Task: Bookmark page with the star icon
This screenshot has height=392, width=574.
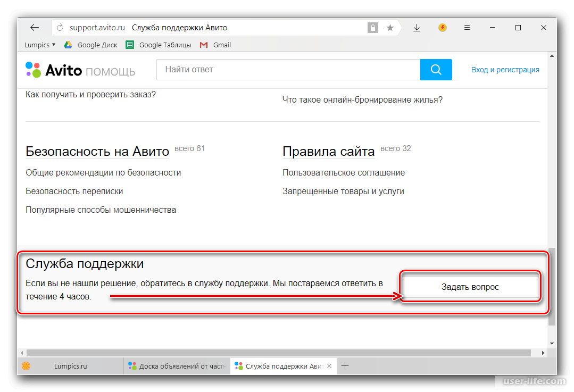Action: click(390, 28)
